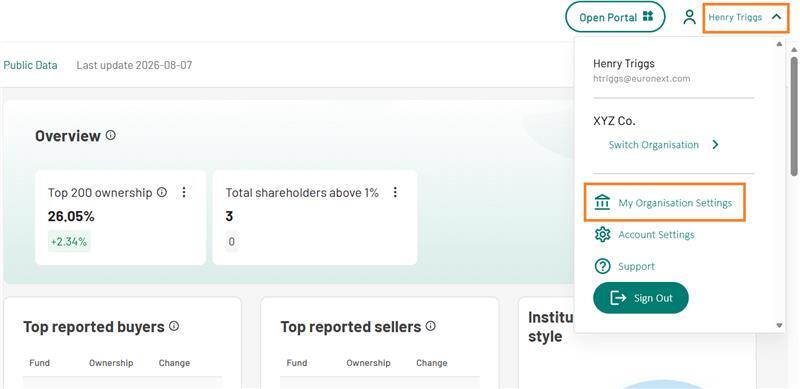The width and height of the screenshot is (800, 389).
Task: Click the Top reported buyers info icon
Action: point(174,326)
